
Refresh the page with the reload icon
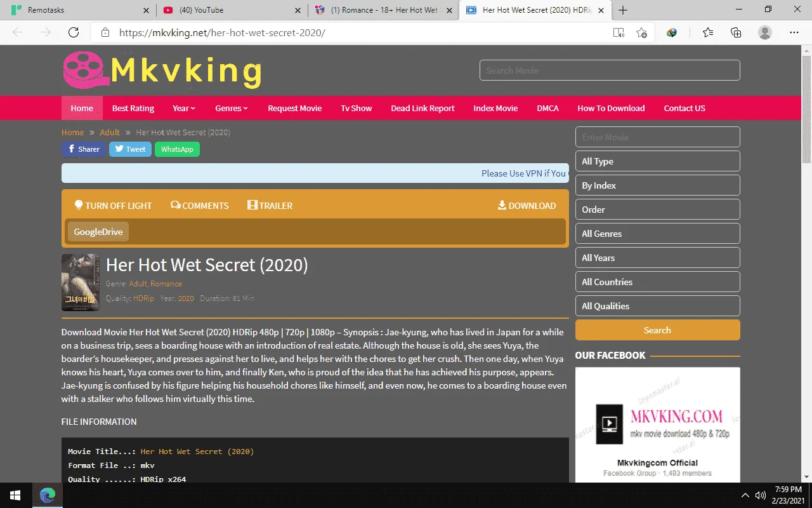point(74,32)
